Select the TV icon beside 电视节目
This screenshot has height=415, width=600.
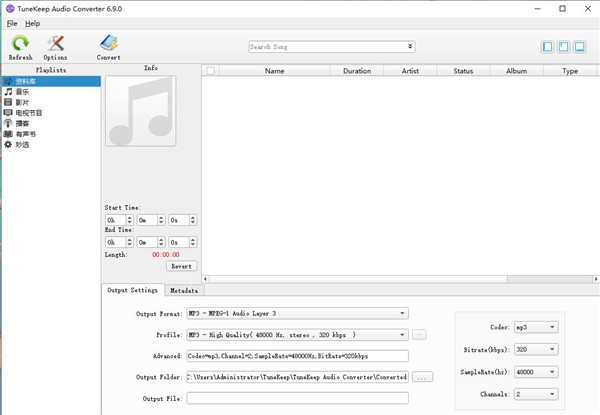[8, 113]
